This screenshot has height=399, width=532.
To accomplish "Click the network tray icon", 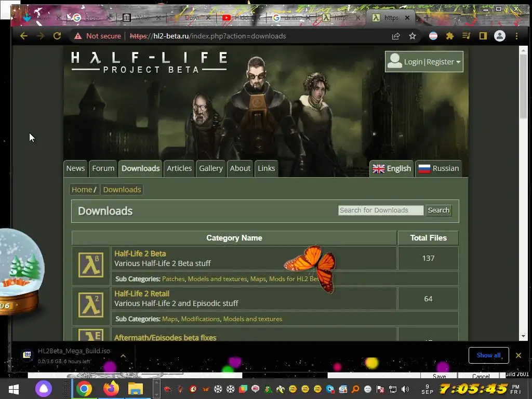I will 393,389.
